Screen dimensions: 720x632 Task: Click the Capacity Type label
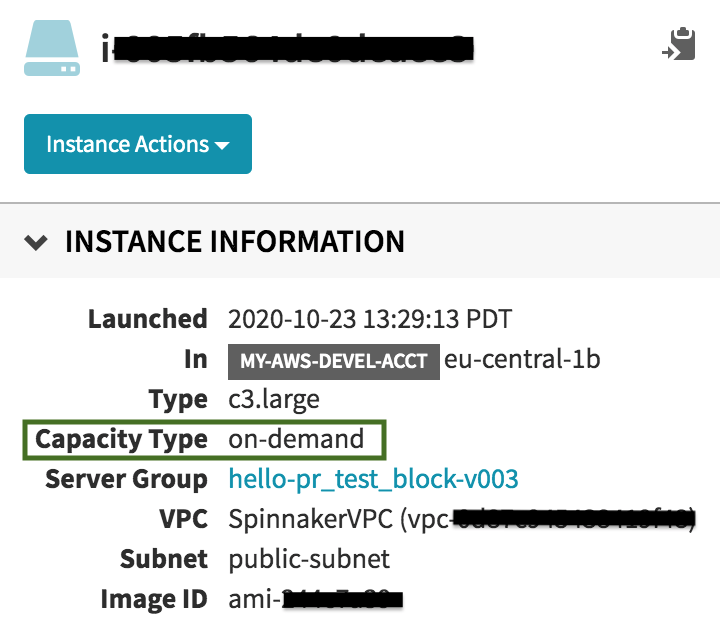point(121,440)
